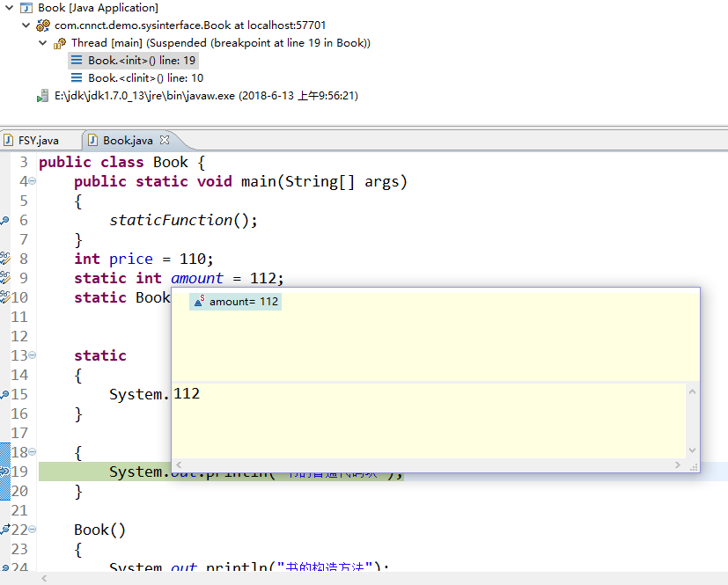The height and width of the screenshot is (585, 728).
Task: Click the stack frame icon for Book.<init>()
Action: 77,61
